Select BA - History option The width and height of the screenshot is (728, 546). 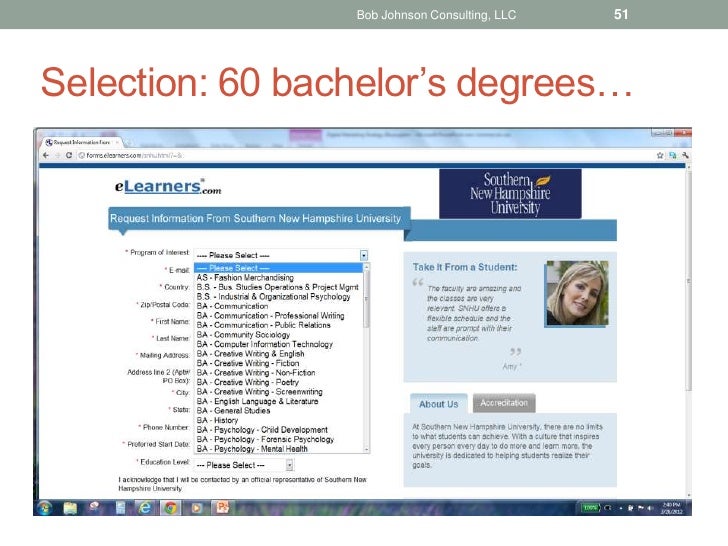tap(279, 420)
